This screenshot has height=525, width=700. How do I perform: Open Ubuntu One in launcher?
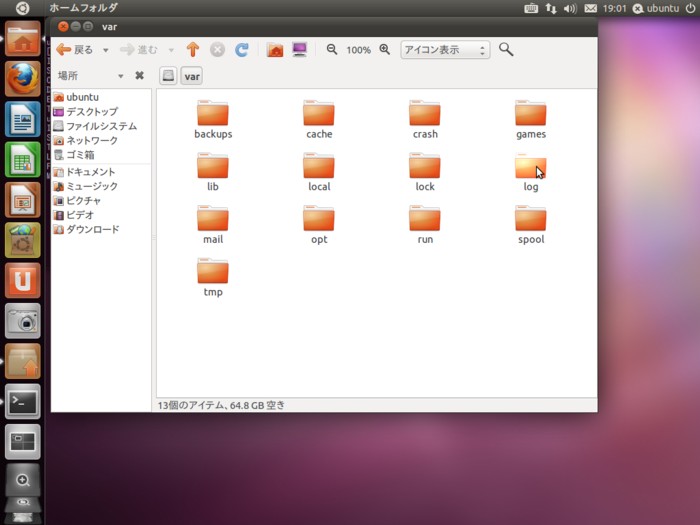coord(23,280)
